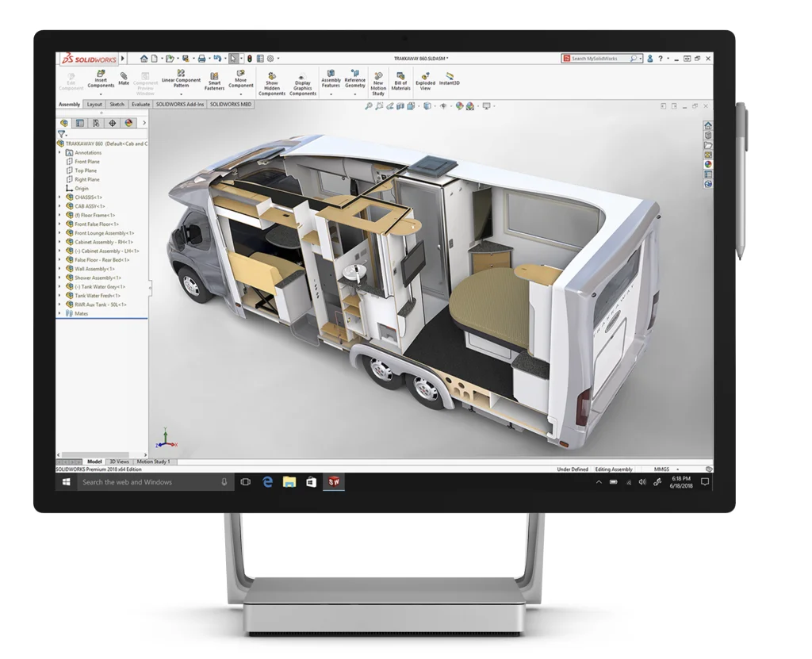
Task: Expand the CHASSIS<1> component
Action: coord(59,197)
